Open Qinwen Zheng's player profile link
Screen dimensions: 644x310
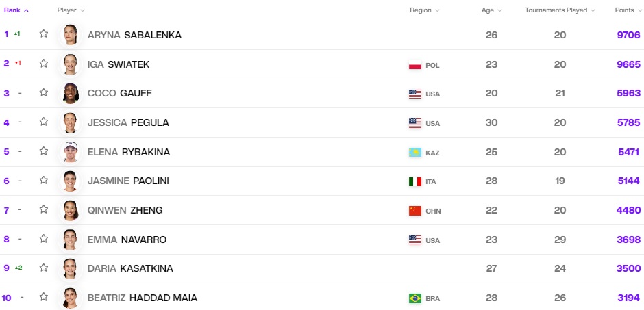125,210
